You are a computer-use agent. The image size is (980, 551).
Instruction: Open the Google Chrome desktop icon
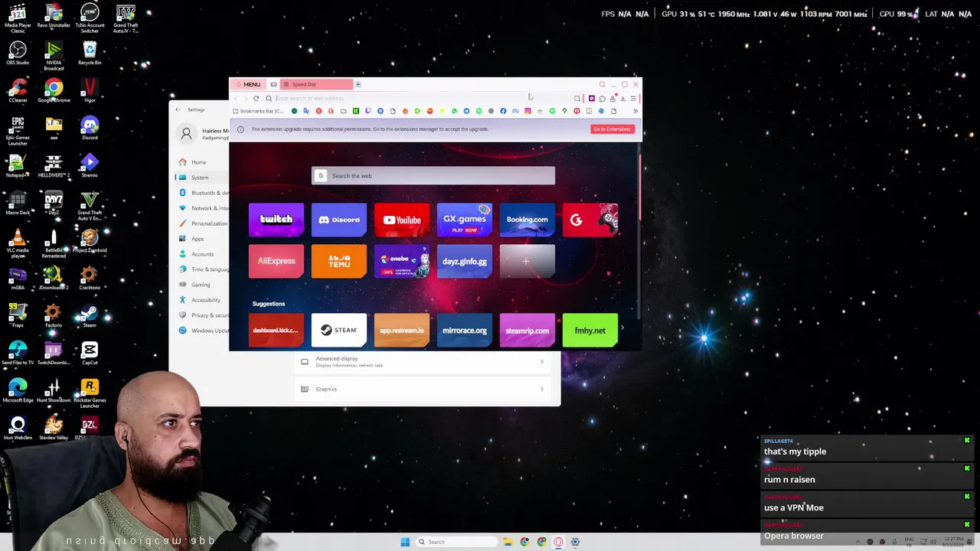pos(54,90)
